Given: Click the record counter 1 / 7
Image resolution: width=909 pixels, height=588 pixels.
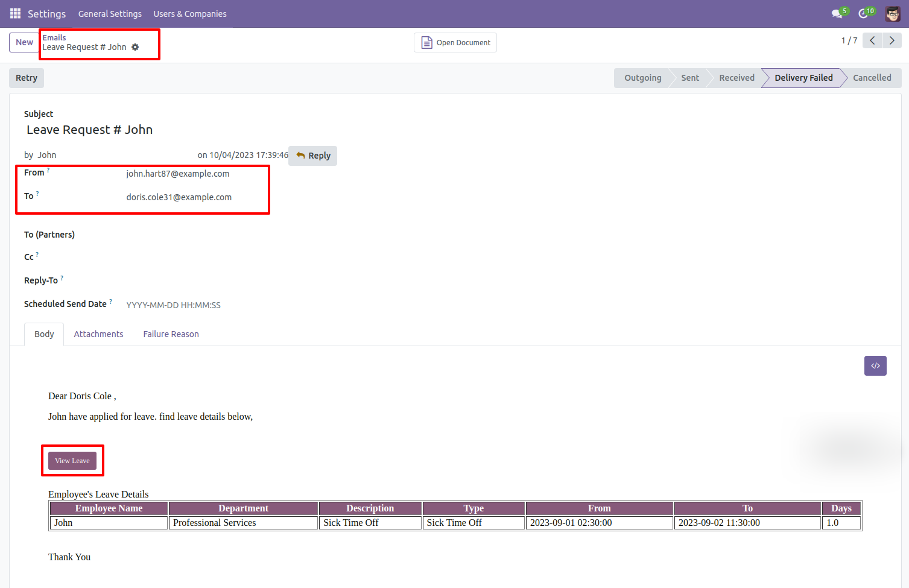Looking at the screenshot, I should pyautogui.click(x=849, y=40).
